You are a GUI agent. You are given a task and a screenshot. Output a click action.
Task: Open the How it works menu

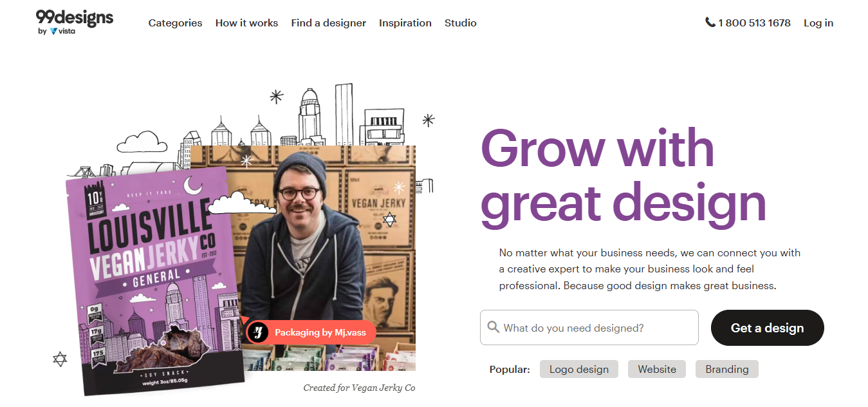(246, 23)
